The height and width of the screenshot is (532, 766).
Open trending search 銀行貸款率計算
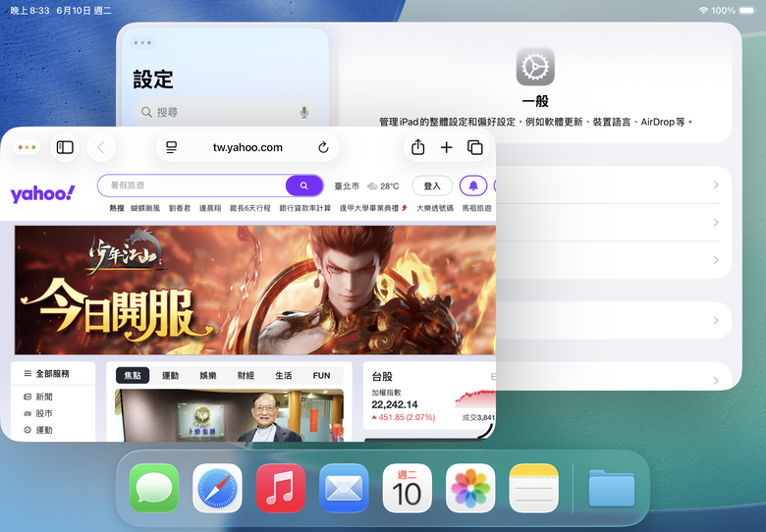[305, 208]
